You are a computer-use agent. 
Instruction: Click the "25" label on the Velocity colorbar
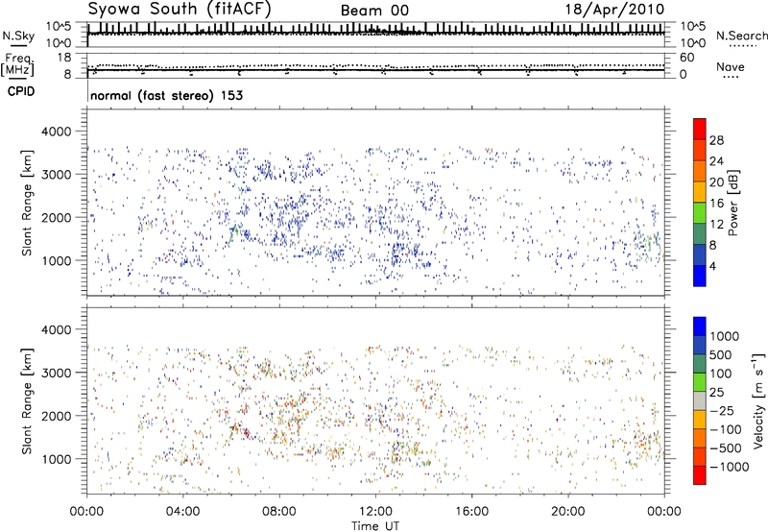click(716, 392)
